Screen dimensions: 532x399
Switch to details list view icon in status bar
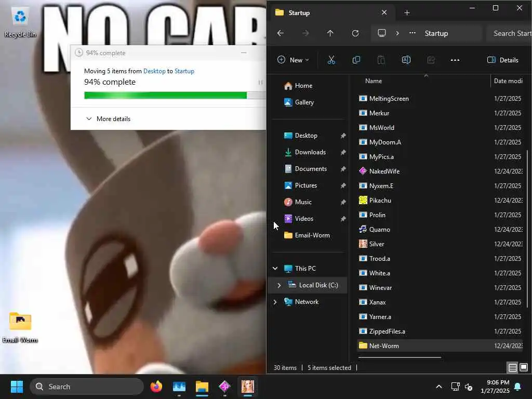tap(512, 367)
